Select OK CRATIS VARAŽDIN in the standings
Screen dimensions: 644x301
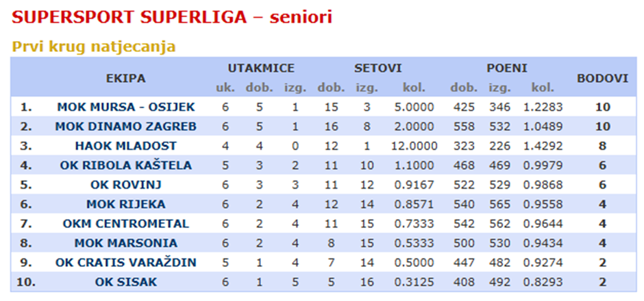(x=126, y=263)
